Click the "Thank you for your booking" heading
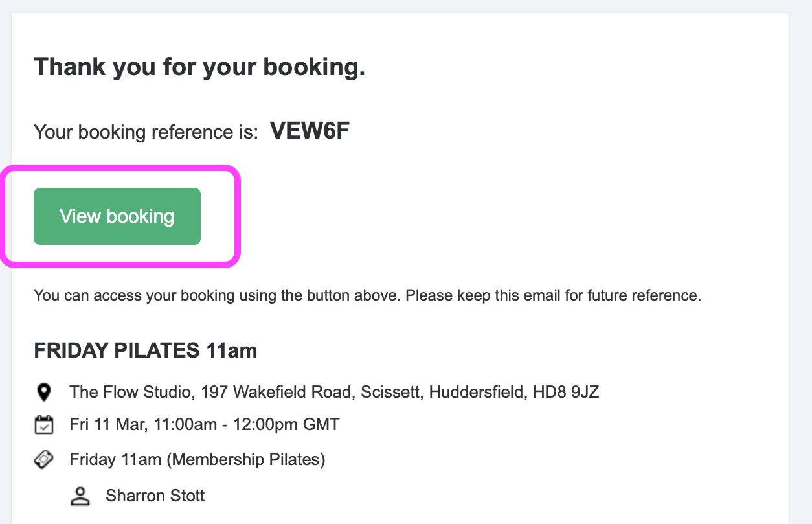The image size is (812, 524). pos(199,67)
